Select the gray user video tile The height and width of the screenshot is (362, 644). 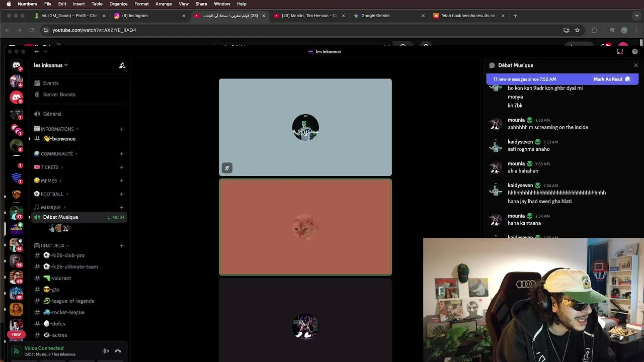pos(305,127)
